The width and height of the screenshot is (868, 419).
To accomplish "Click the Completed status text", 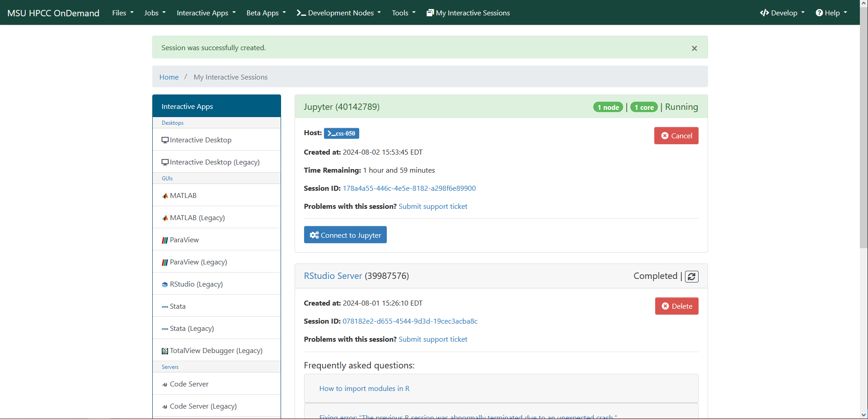I will (x=655, y=276).
